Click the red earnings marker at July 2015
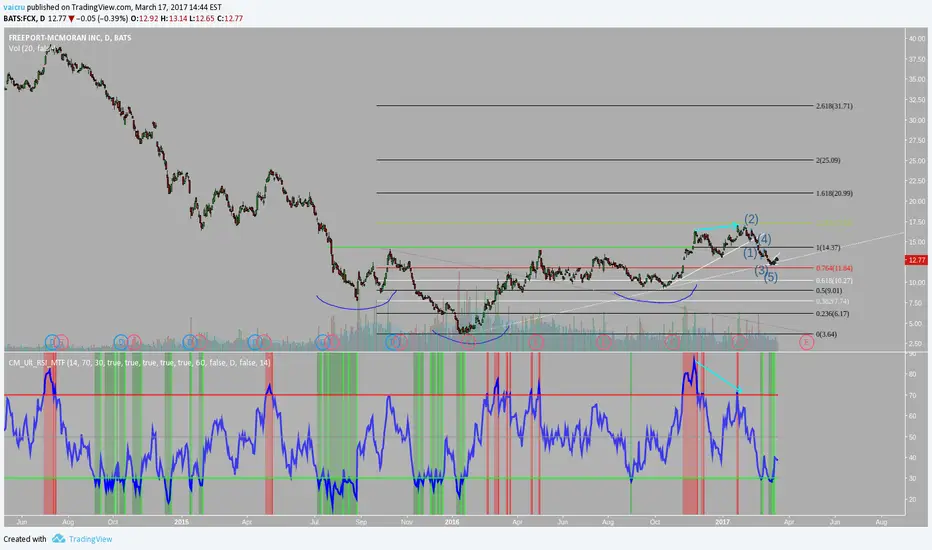This screenshot has width=932, height=550. tap(333, 342)
